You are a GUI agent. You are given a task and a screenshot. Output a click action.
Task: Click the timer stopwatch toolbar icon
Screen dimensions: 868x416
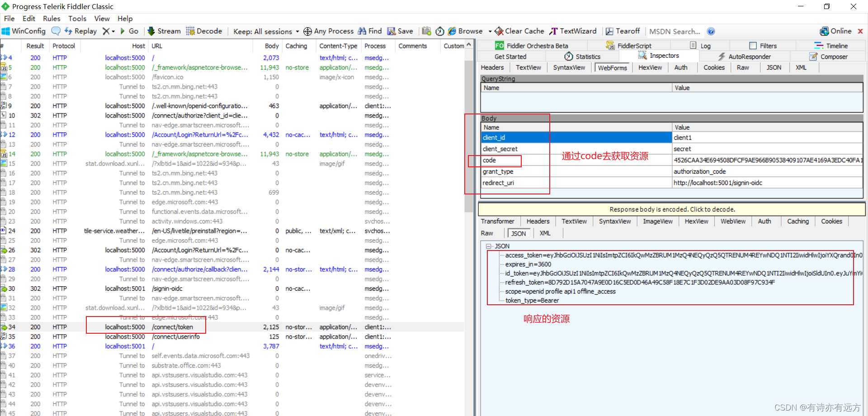click(x=440, y=31)
